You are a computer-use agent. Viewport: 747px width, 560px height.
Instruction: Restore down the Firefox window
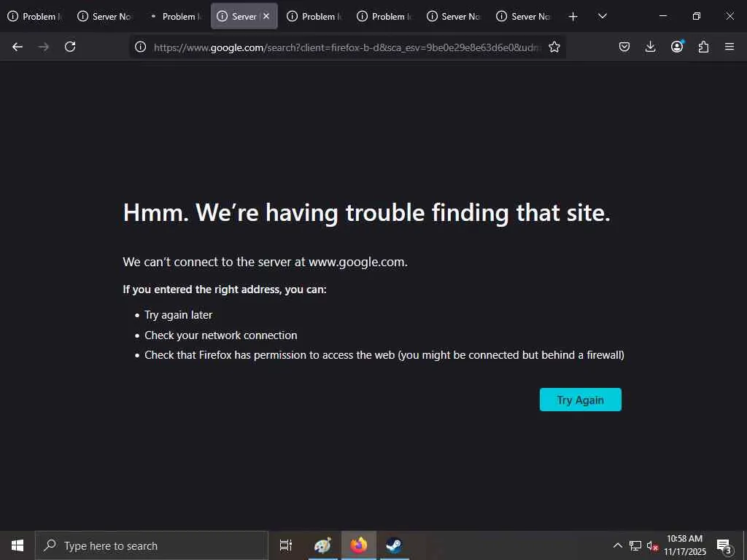[x=697, y=16]
